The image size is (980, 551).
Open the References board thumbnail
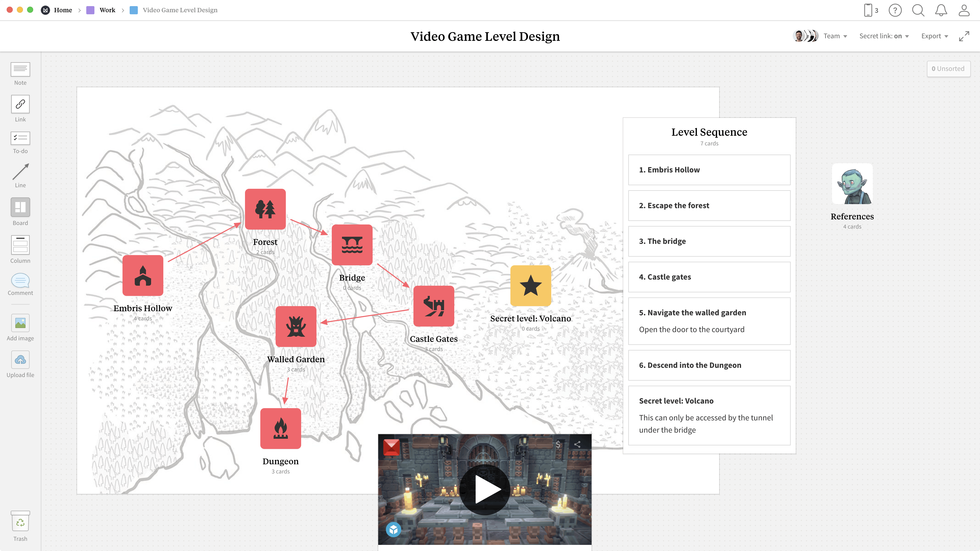pyautogui.click(x=852, y=184)
